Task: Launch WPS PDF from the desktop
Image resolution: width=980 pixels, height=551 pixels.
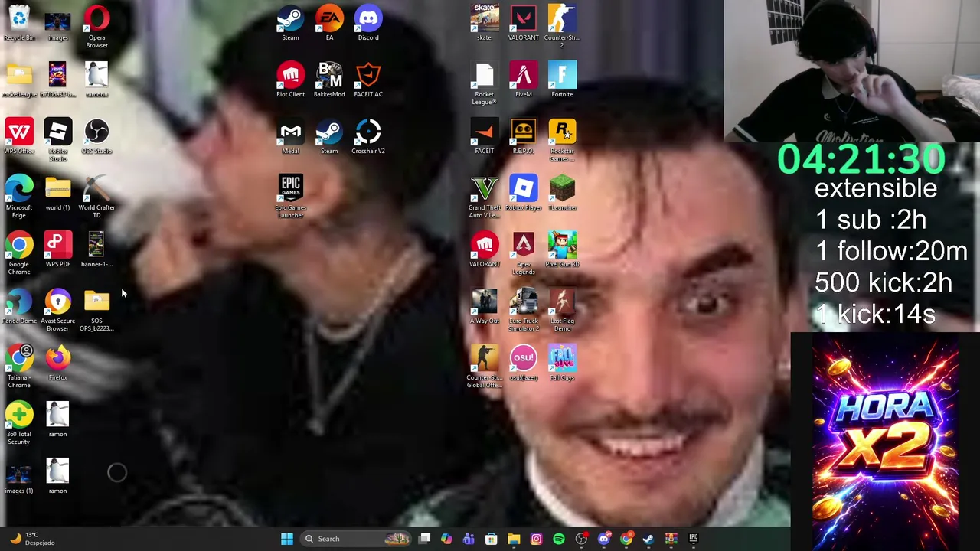Action: [58, 249]
